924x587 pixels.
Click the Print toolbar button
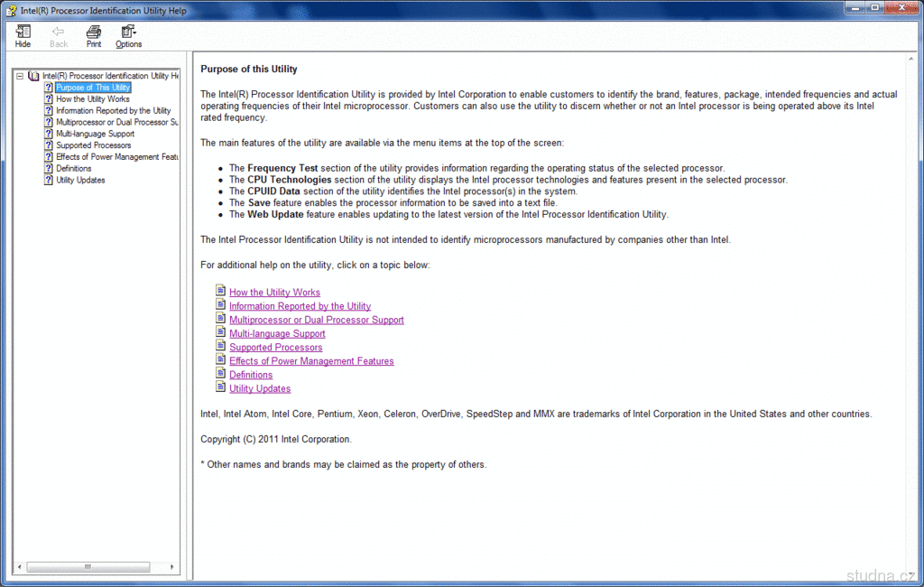click(94, 37)
